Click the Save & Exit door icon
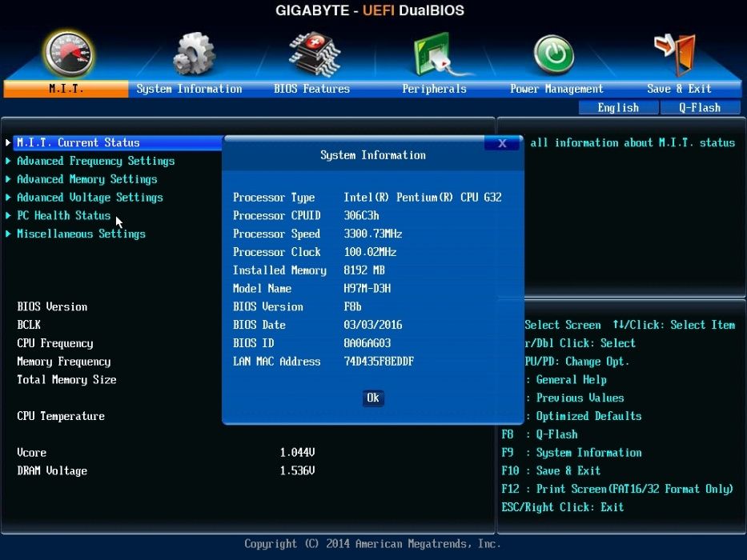Screen dimensions: 747x560 pyautogui.click(x=676, y=54)
